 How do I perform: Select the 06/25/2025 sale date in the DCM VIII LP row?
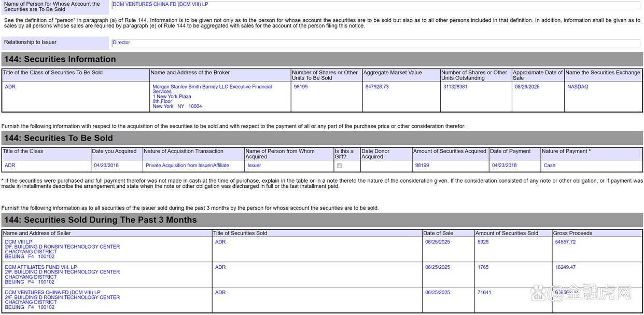pyautogui.click(x=438, y=242)
